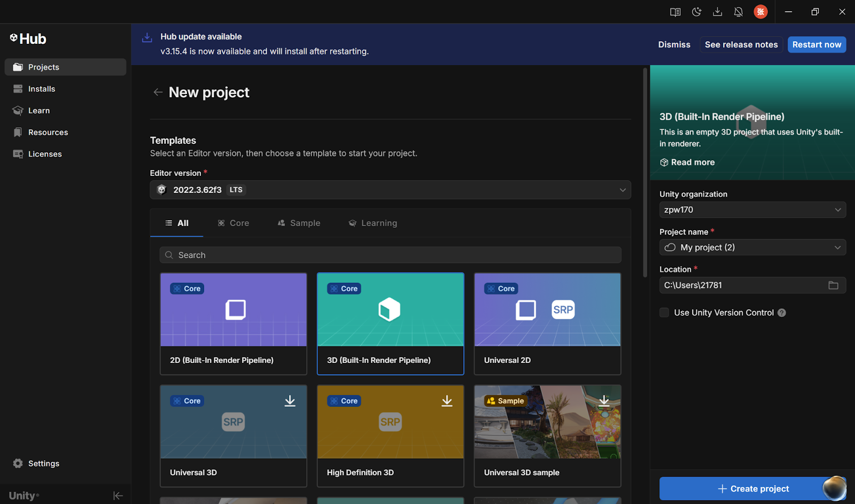The width and height of the screenshot is (855, 504).
Task: Click the Create project button
Action: pos(752,489)
